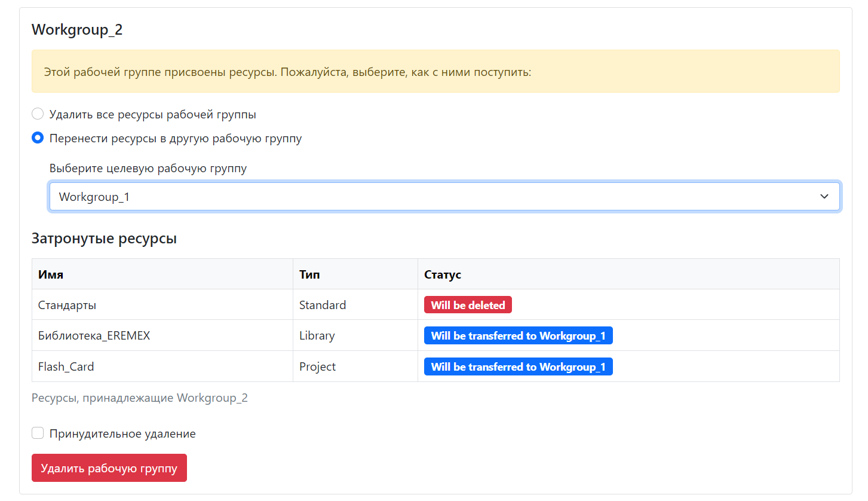Click the "Standard" type cell
The width and height of the screenshot is (868, 501).
click(x=323, y=305)
